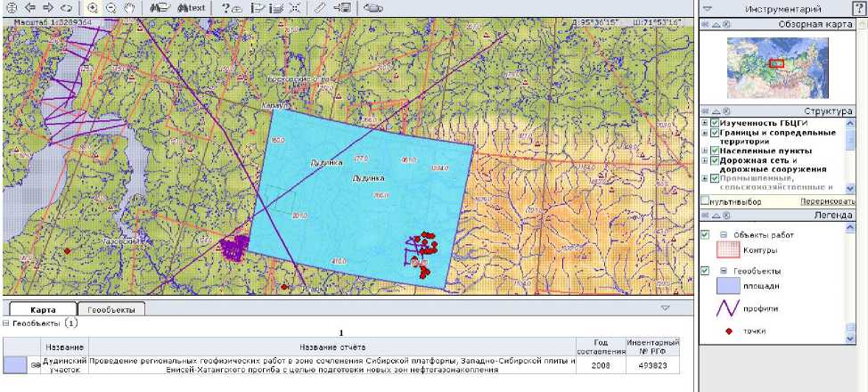Uncheck Объекты работ in legend
The width and height of the screenshot is (868, 392).
tap(705, 235)
